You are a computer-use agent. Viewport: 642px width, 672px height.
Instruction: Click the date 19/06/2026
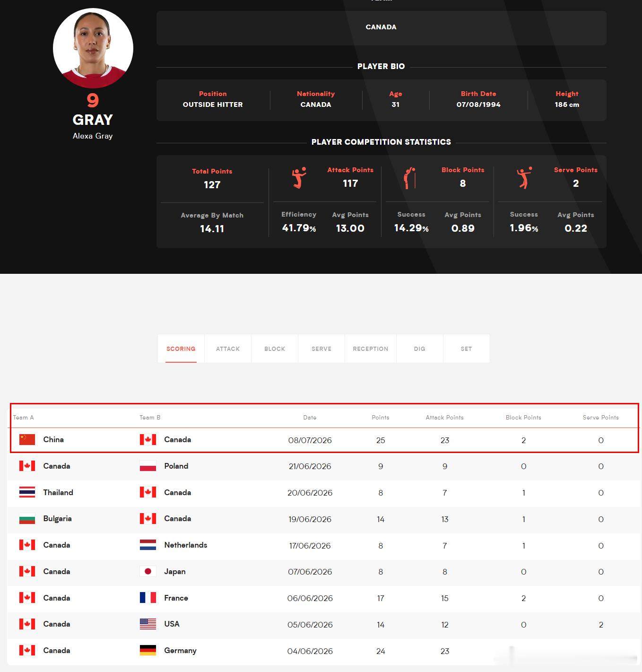click(x=310, y=519)
